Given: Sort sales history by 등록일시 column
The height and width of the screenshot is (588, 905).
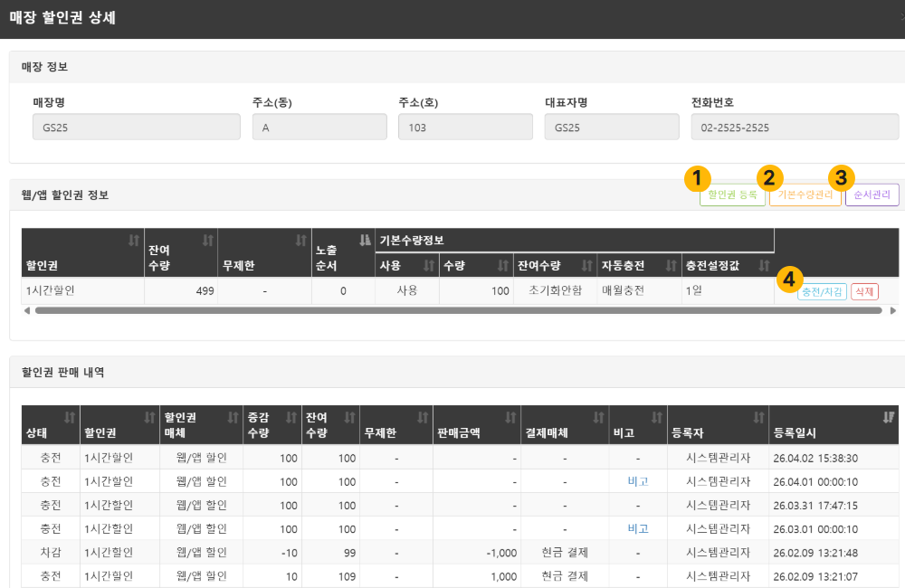Looking at the screenshot, I should (834, 424).
